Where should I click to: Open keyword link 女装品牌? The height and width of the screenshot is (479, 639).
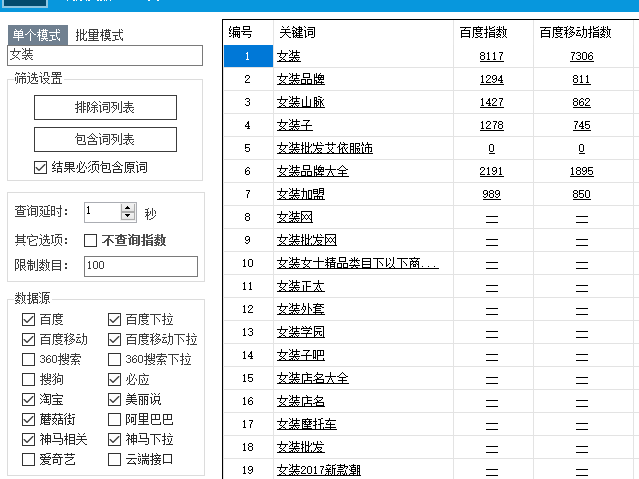[x=301, y=79]
